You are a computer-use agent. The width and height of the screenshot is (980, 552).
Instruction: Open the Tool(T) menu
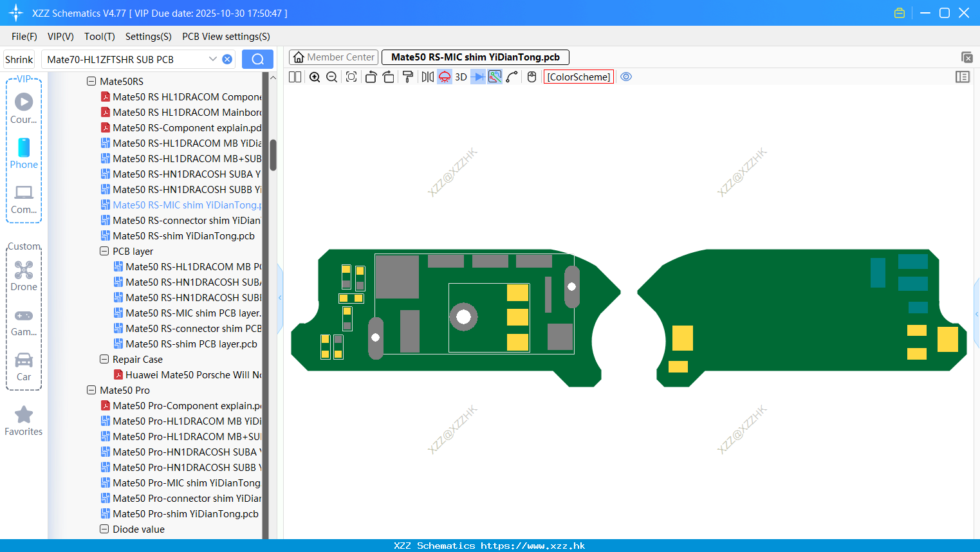click(x=100, y=37)
